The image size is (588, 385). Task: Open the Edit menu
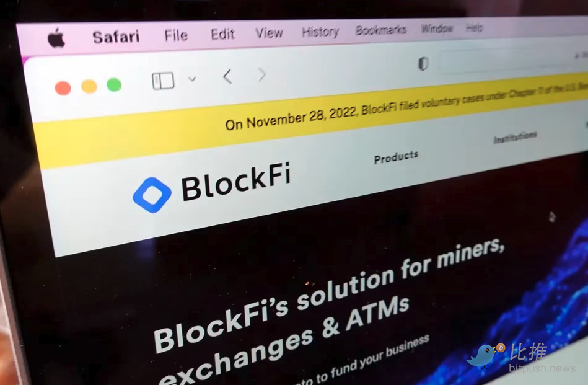click(223, 34)
